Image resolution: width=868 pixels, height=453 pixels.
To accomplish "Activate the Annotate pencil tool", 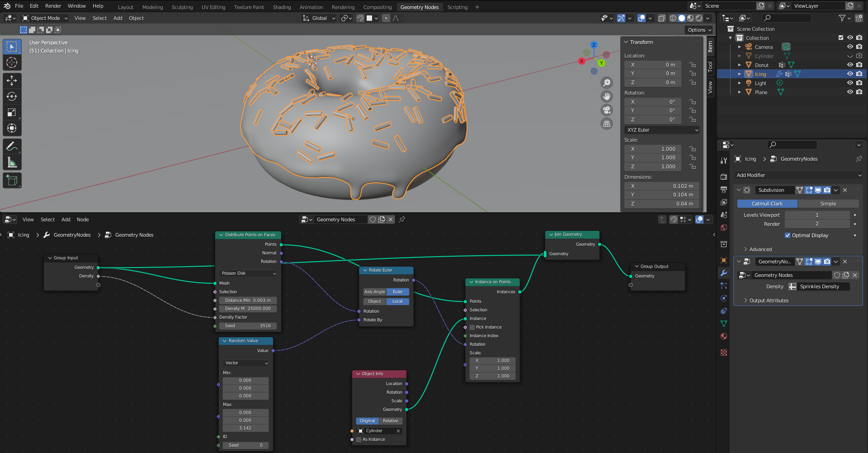I will (x=12, y=146).
